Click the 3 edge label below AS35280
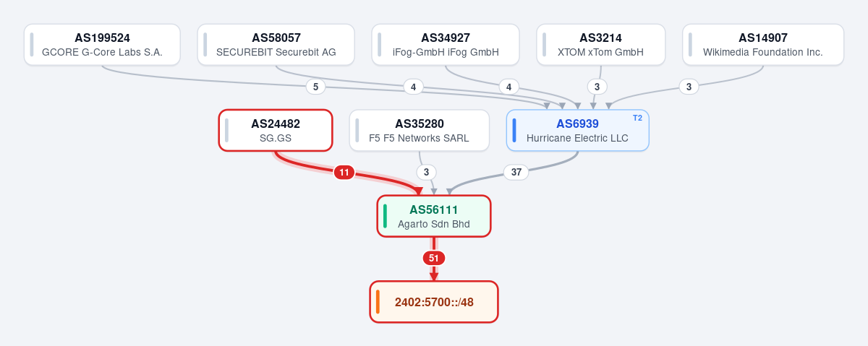 click(426, 172)
